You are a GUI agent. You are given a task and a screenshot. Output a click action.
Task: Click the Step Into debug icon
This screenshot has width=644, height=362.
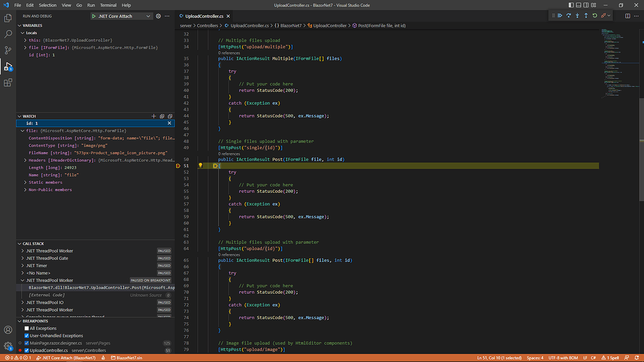click(577, 16)
